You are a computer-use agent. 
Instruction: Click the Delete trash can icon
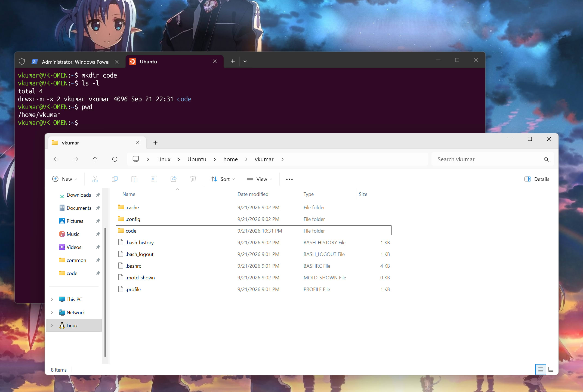click(193, 179)
